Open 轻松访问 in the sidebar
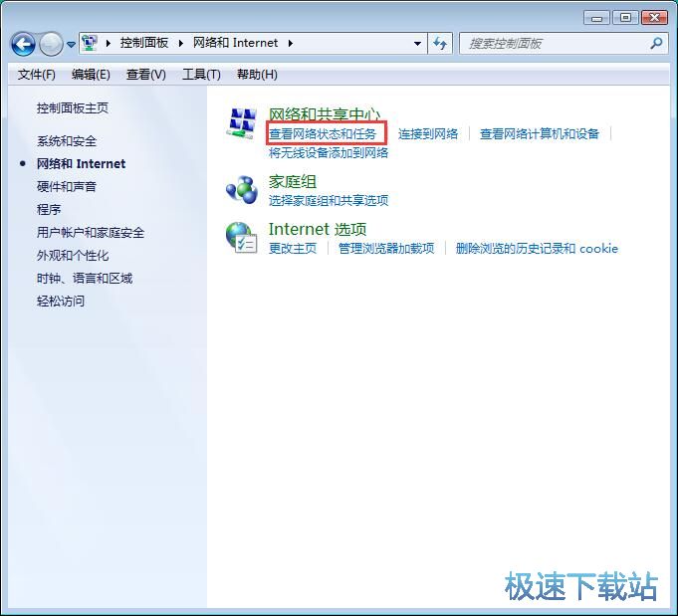The height and width of the screenshot is (616, 678). tap(61, 302)
